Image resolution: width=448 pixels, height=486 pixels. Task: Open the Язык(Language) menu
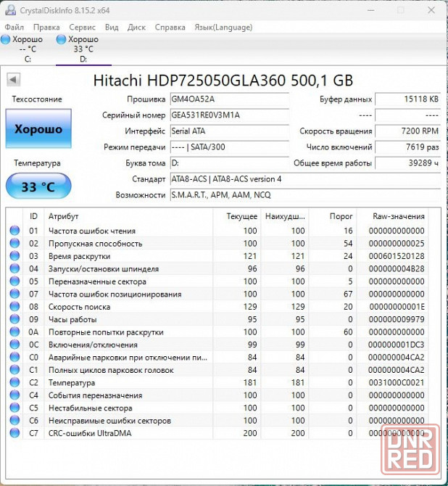coord(223,27)
